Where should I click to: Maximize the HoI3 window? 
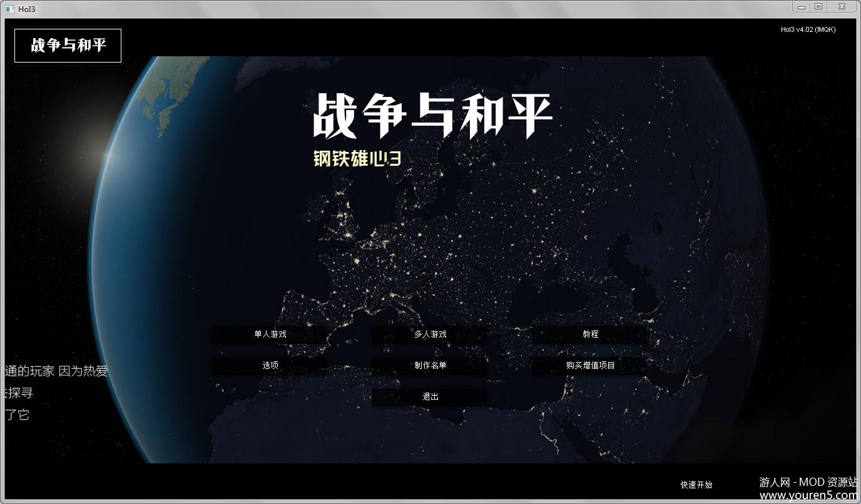818,6
